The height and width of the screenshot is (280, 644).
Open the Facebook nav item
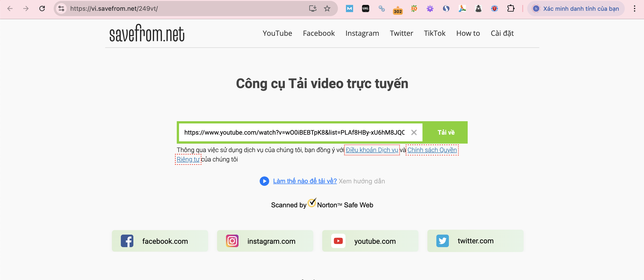pyautogui.click(x=319, y=33)
